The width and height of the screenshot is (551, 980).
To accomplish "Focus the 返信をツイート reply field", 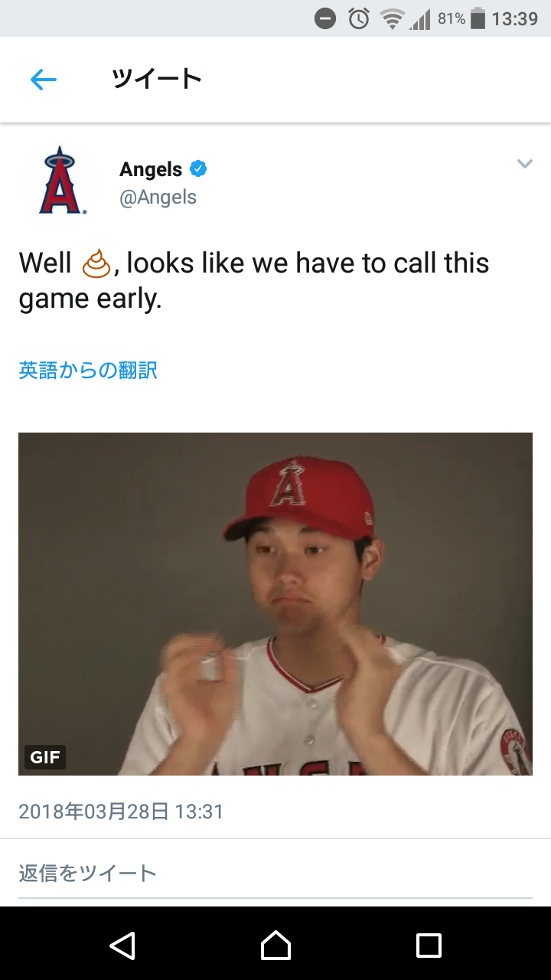I will (x=275, y=874).
